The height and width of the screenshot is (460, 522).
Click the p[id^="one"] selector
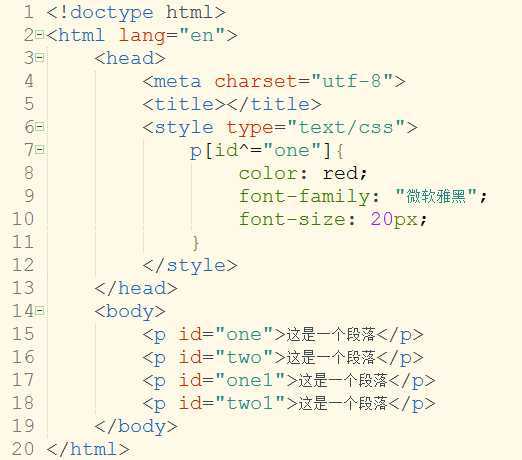261,150
